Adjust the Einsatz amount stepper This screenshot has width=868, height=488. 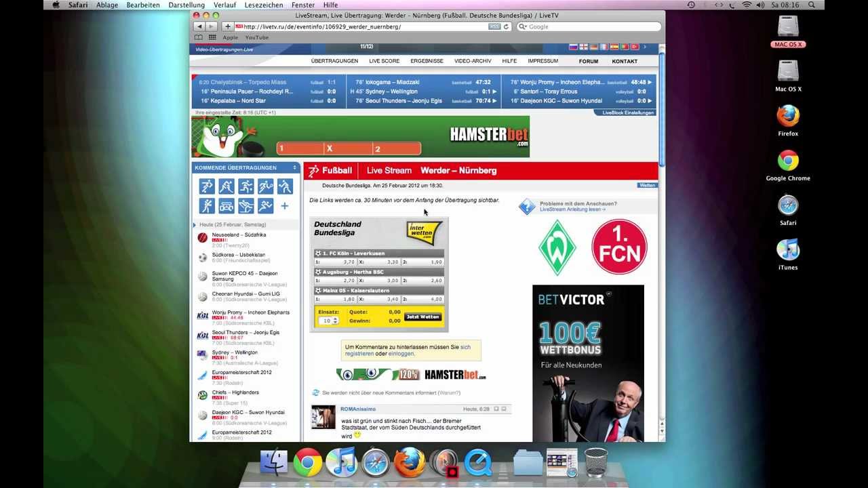pyautogui.click(x=335, y=321)
